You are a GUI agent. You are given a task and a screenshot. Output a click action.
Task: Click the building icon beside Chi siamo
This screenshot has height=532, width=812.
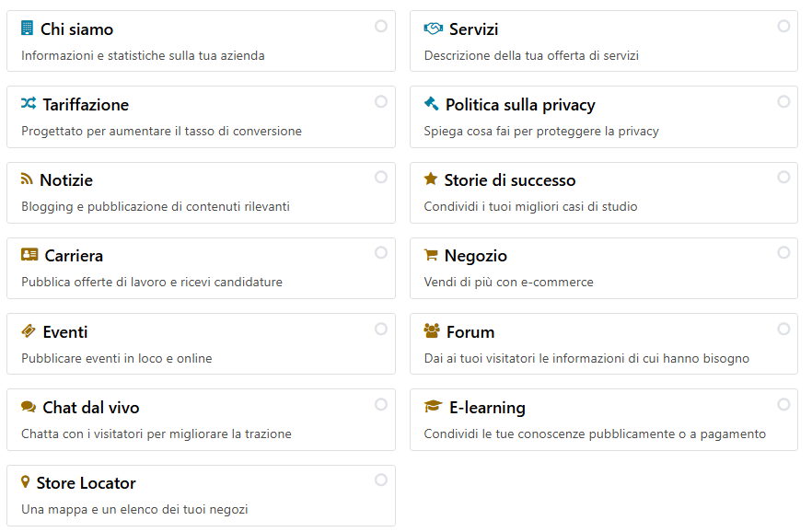pos(27,29)
